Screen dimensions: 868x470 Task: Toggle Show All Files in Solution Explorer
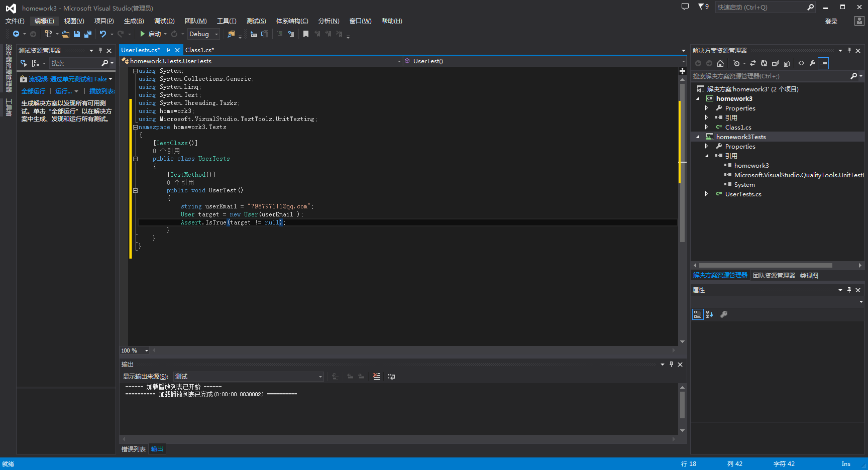pos(786,63)
